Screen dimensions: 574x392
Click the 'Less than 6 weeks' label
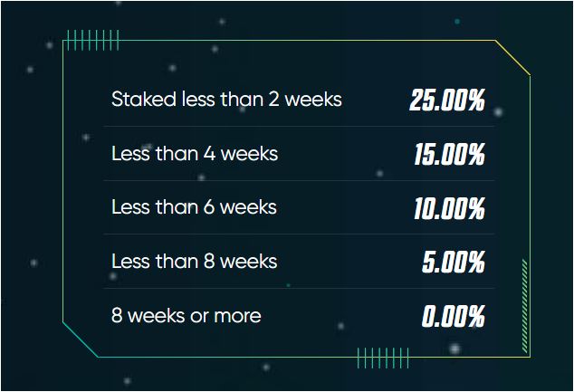click(194, 207)
